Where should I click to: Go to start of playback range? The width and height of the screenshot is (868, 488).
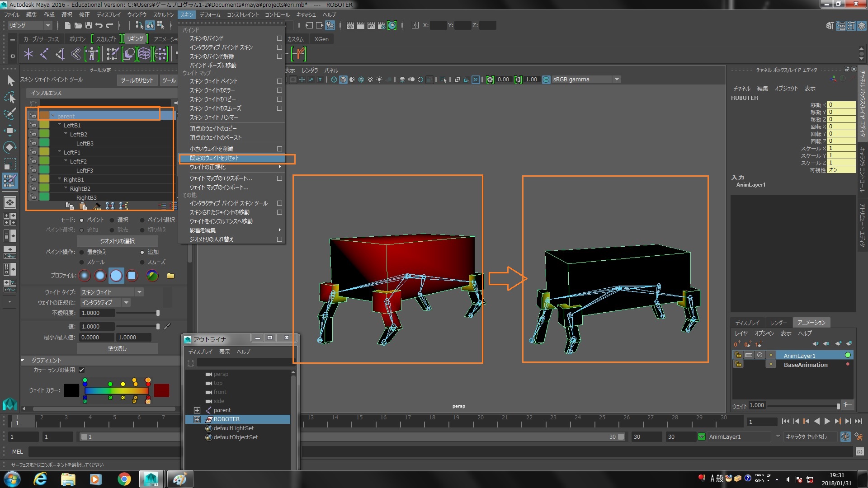pyautogui.click(x=786, y=421)
